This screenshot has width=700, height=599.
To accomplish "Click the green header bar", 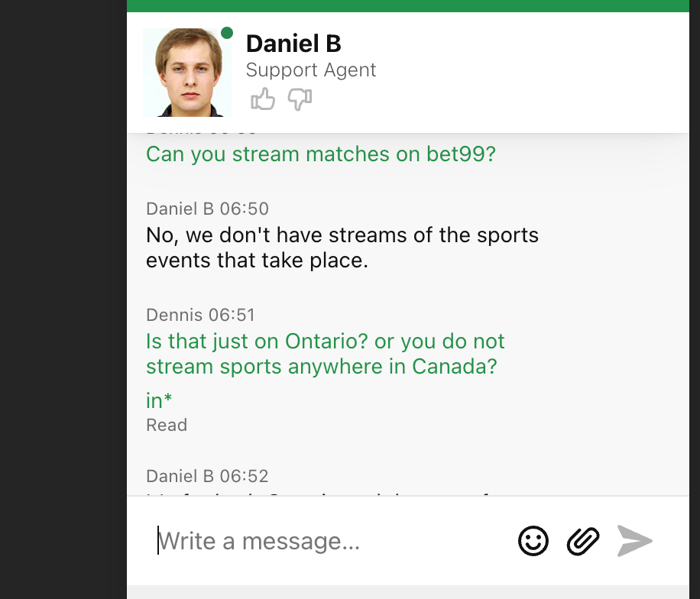I will click(x=407, y=6).
